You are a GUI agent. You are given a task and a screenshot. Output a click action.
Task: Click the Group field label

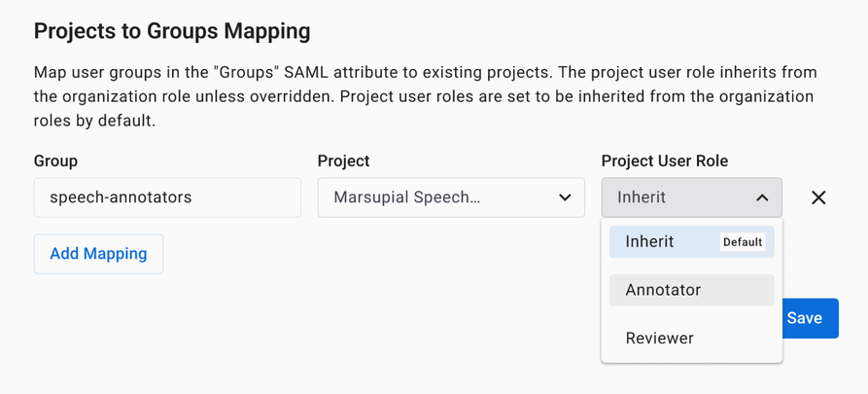coord(55,161)
